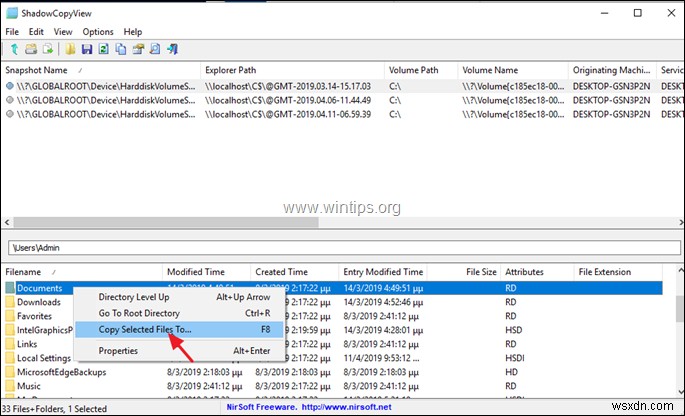Click the snapshot icon of the 2019.04.11 row
Viewport: 685px width, 416px height.
(10, 114)
